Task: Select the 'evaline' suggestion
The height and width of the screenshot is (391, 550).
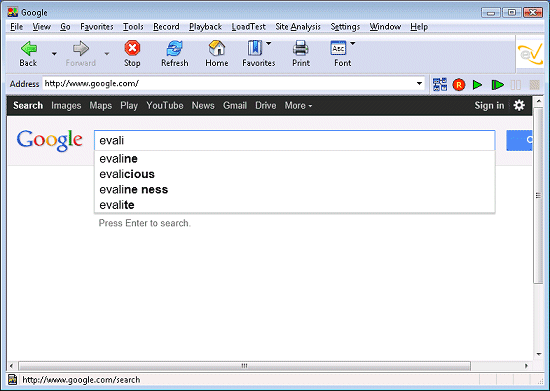Action: point(295,159)
